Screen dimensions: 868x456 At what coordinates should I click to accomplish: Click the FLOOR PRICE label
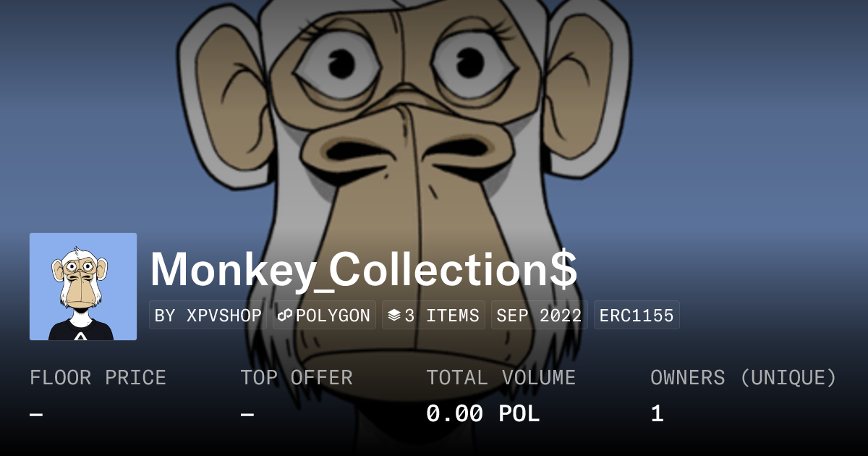[98, 378]
